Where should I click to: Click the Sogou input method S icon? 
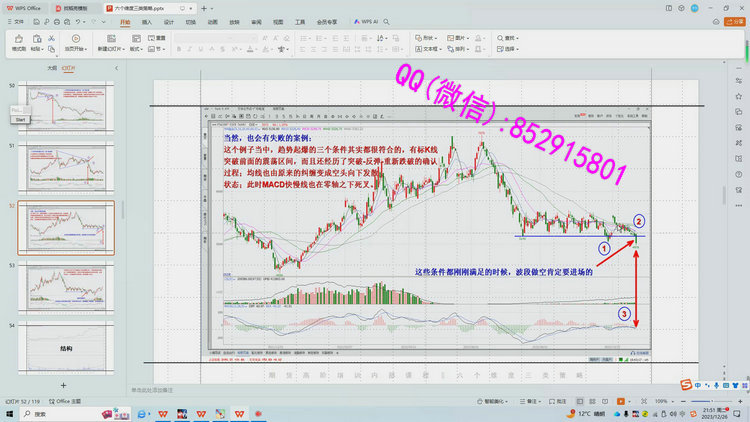tap(687, 386)
